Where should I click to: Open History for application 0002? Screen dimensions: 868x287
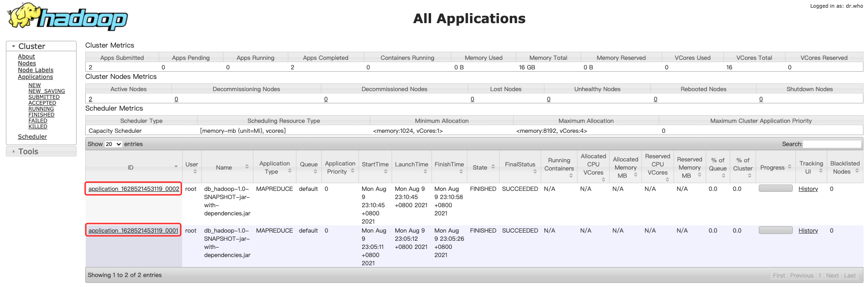808,189
